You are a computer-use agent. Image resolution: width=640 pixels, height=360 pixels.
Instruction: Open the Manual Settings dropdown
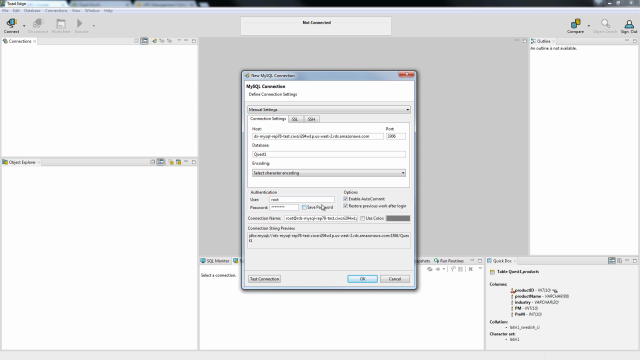coord(329,109)
